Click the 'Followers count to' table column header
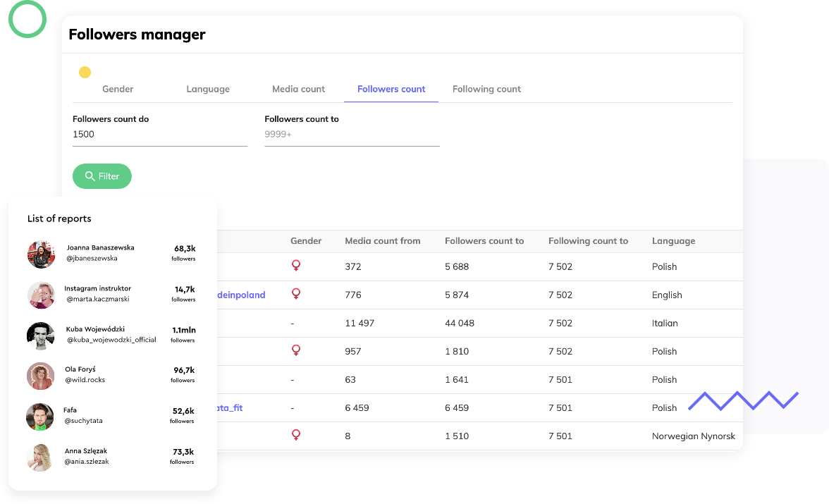This screenshot has height=504, width=829. pyautogui.click(x=484, y=241)
